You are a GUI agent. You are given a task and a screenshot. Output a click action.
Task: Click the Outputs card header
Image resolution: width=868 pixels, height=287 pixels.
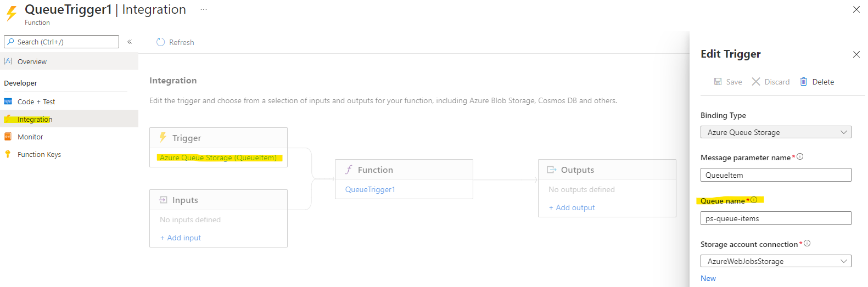607,170
